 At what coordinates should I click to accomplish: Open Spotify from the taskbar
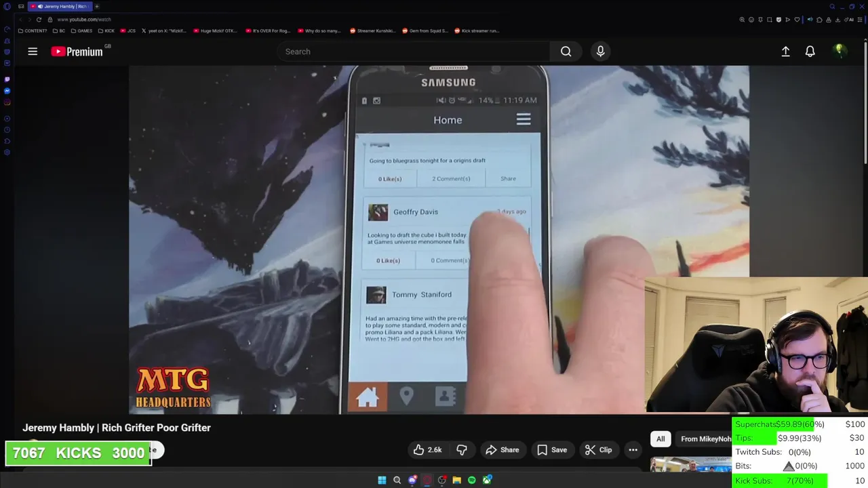click(471, 480)
